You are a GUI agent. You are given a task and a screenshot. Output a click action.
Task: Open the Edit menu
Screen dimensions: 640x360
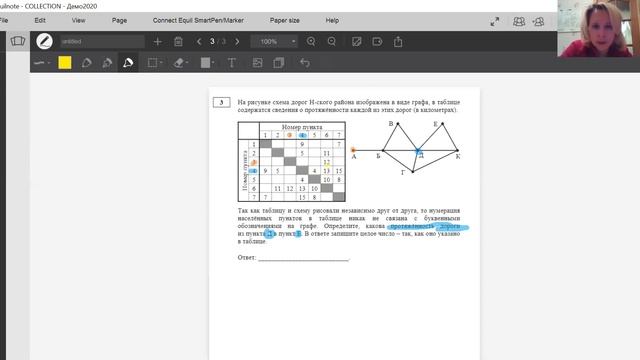point(40,20)
